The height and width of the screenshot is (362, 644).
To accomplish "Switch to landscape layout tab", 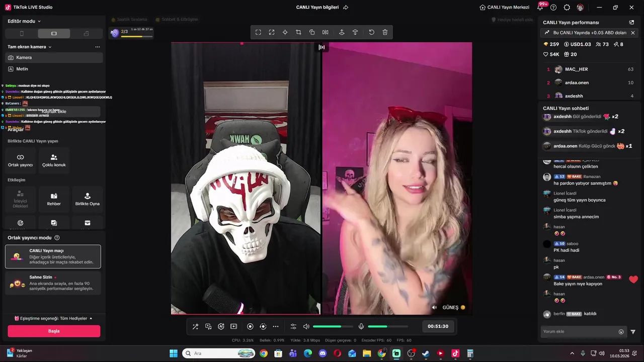I will tap(54, 34).
